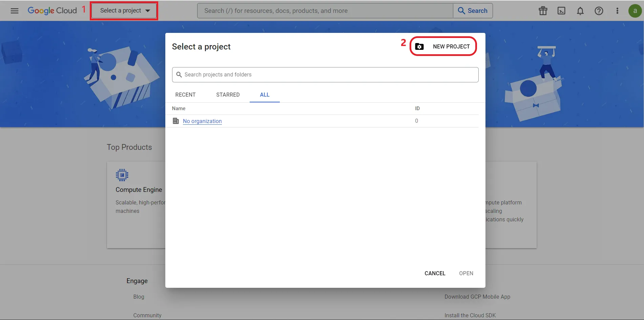Click the Google Cloud logo
Viewport: 644px width, 320px height.
[x=52, y=11]
